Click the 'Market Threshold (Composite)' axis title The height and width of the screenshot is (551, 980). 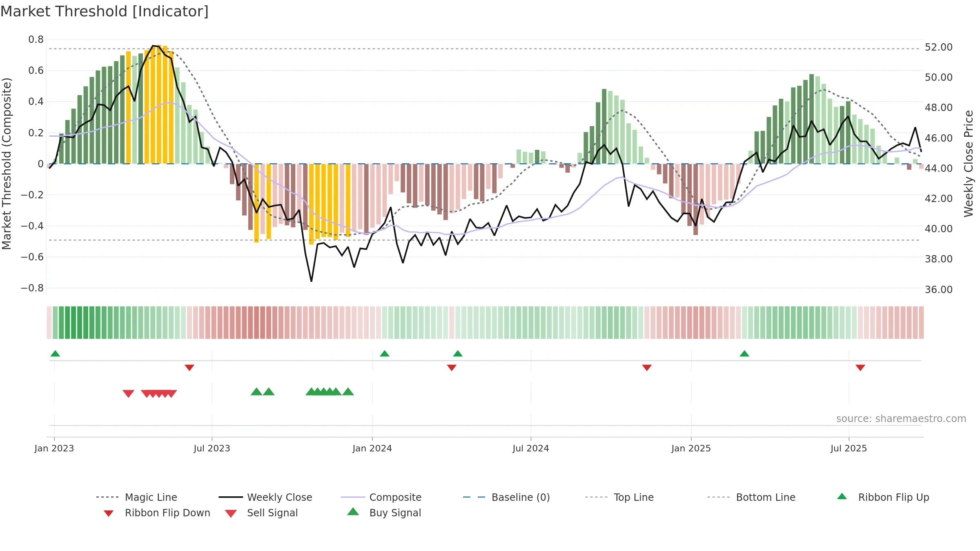7,164
